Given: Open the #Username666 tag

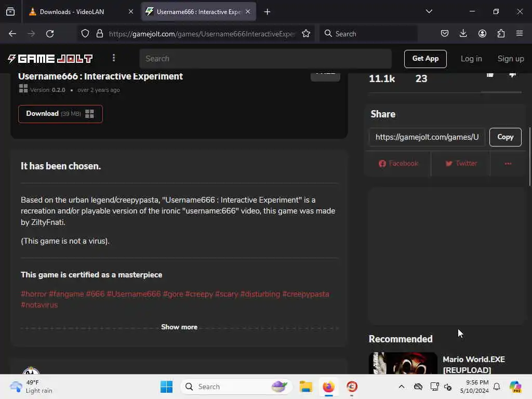Looking at the screenshot, I should 134,294.
